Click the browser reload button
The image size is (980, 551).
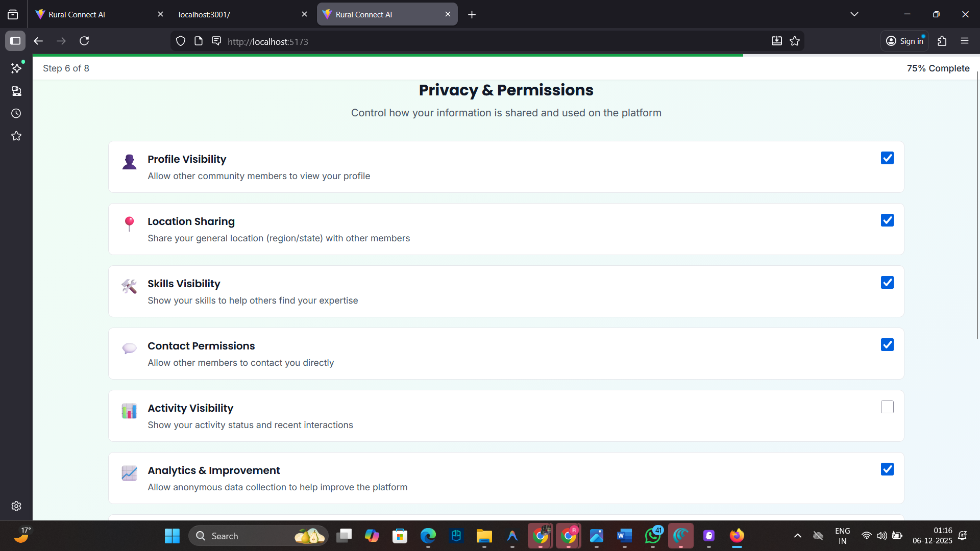(84, 41)
